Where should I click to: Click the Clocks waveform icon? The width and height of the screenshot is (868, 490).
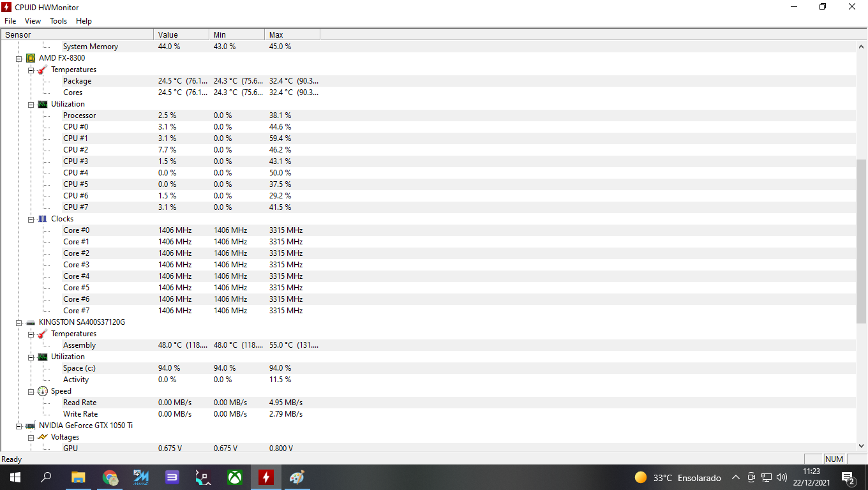pyautogui.click(x=43, y=219)
